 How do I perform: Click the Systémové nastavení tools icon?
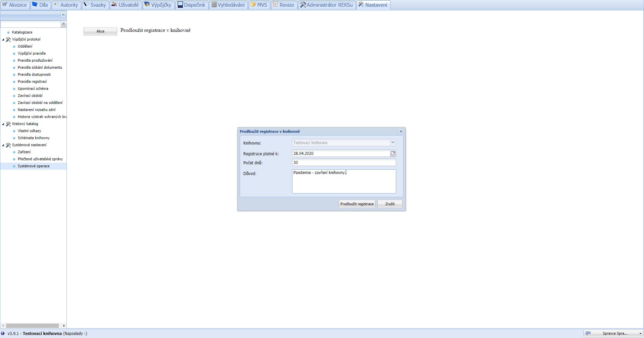coord(8,145)
